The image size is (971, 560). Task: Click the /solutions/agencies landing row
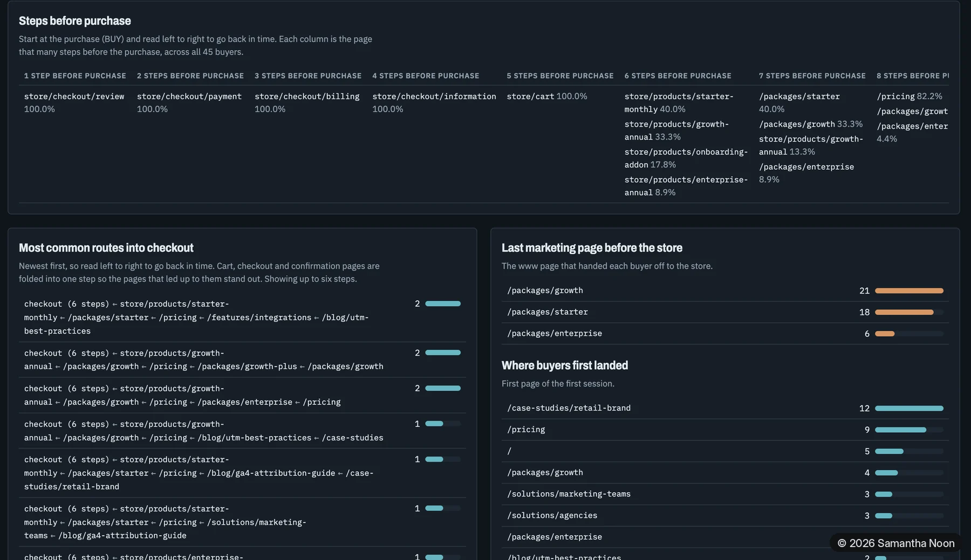point(725,516)
